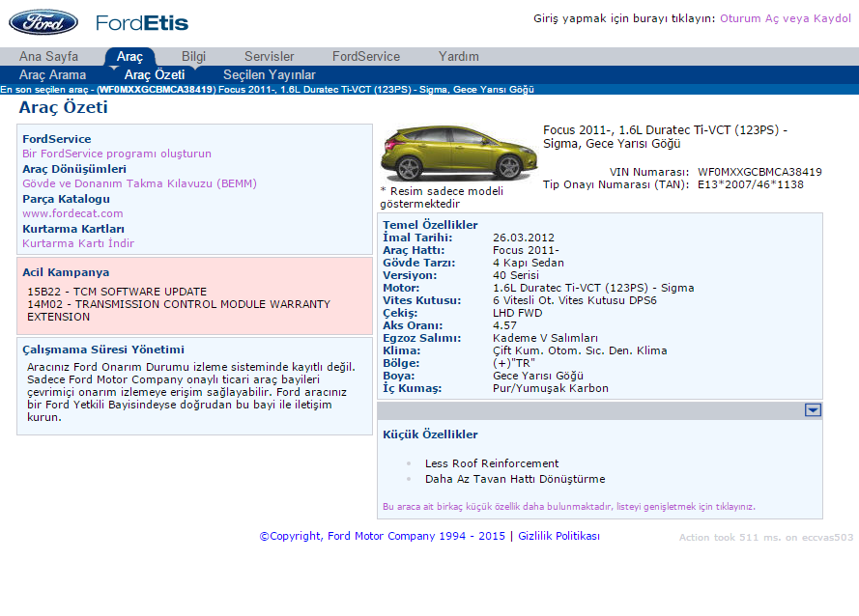Click the manufacture date 26.03.2012

pyautogui.click(x=523, y=238)
